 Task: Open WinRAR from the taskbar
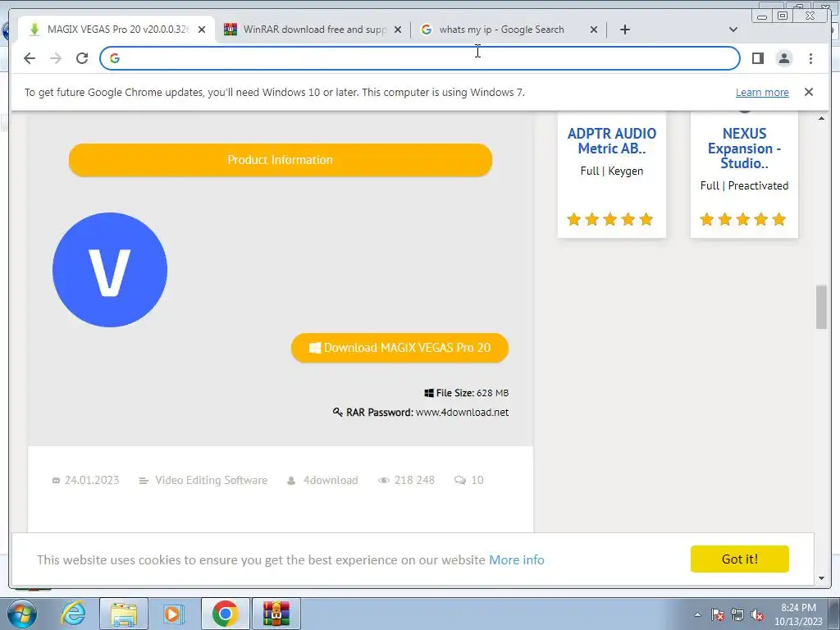(x=276, y=614)
